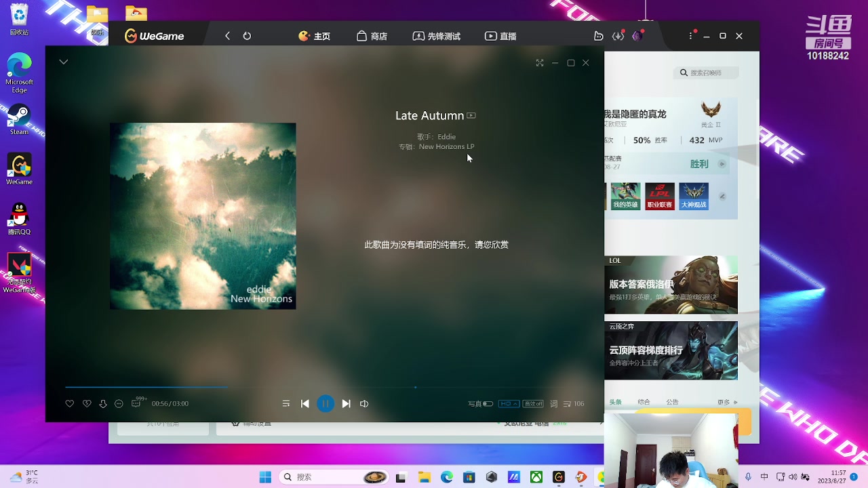This screenshot has height=488, width=868.
Task: Click the 搜索召唤师 search field
Action: 706,73
